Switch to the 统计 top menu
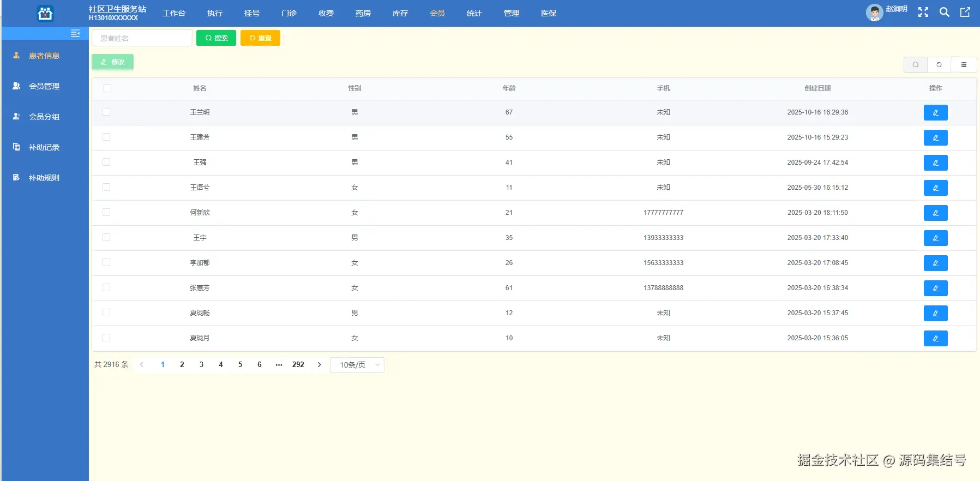Image resolution: width=980 pixels, height=481 pixels. tap(474, 13)
